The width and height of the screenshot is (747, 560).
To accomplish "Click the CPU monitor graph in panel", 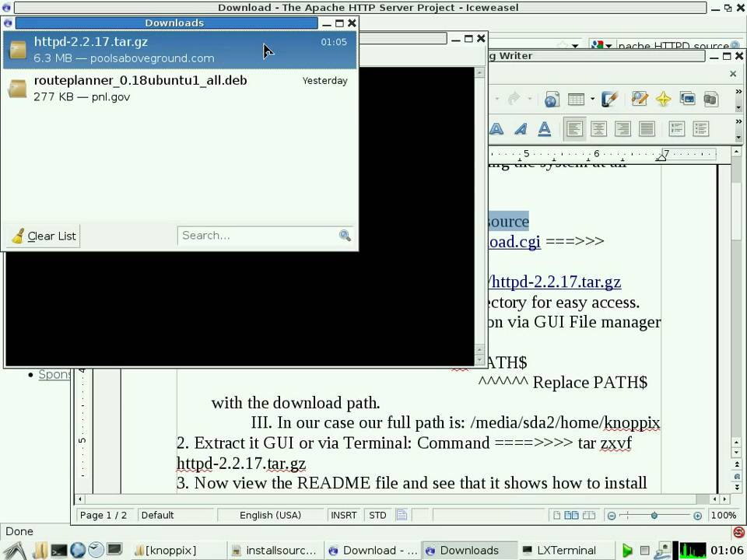I will pyautogui.click(x=693, y=551).
